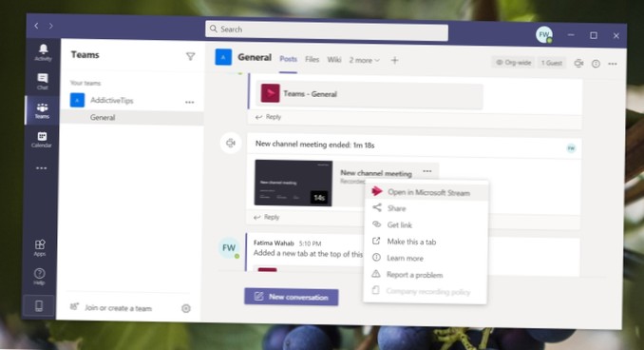Reply to the channel meeting post
The image size is (644, 350).
click(x=267, y=217)
